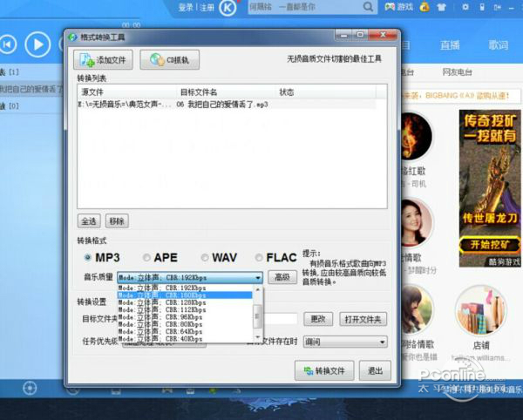Viewport: 523px width, 420px height.
Task: Click the 退出 exit button
Action: (x=375, y=370)
